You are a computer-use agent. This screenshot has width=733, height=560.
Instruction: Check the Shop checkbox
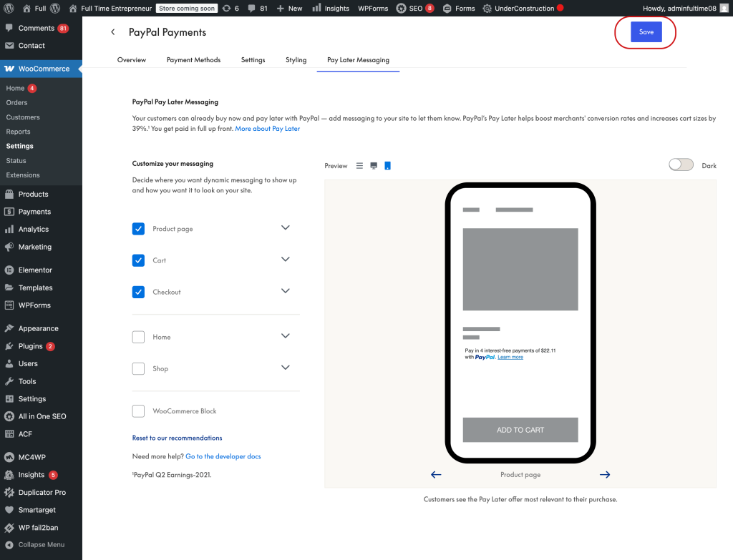(x=138, y=368)
